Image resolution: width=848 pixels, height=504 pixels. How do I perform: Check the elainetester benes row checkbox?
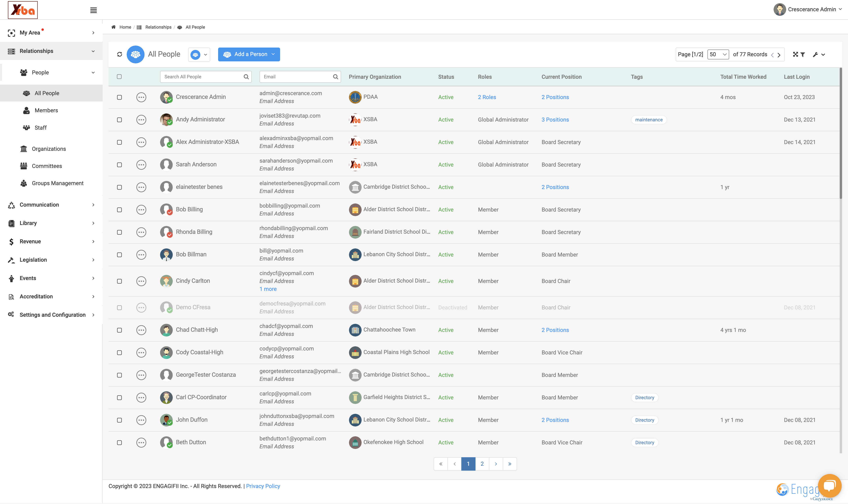click(120, 187)
